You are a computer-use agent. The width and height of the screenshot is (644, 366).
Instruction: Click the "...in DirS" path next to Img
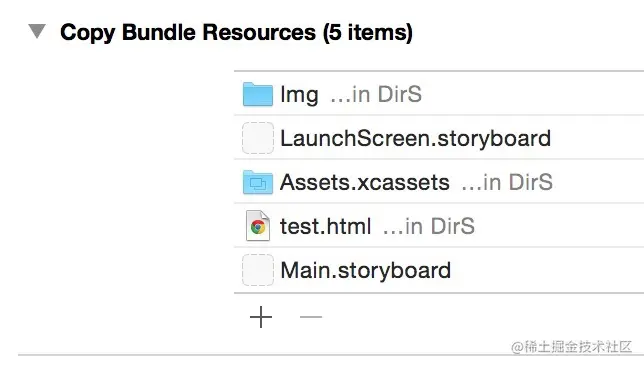click(376, 94)
